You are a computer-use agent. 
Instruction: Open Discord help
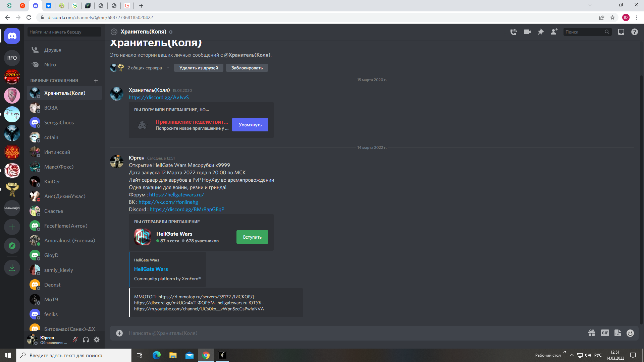coord(635,32)
